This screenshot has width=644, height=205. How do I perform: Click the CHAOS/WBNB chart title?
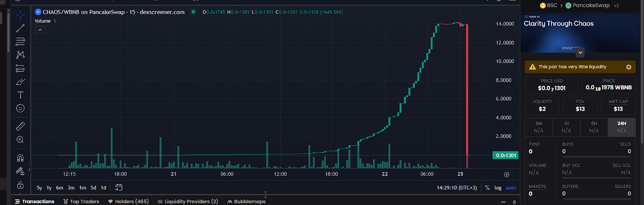click(x=114, y=12)
